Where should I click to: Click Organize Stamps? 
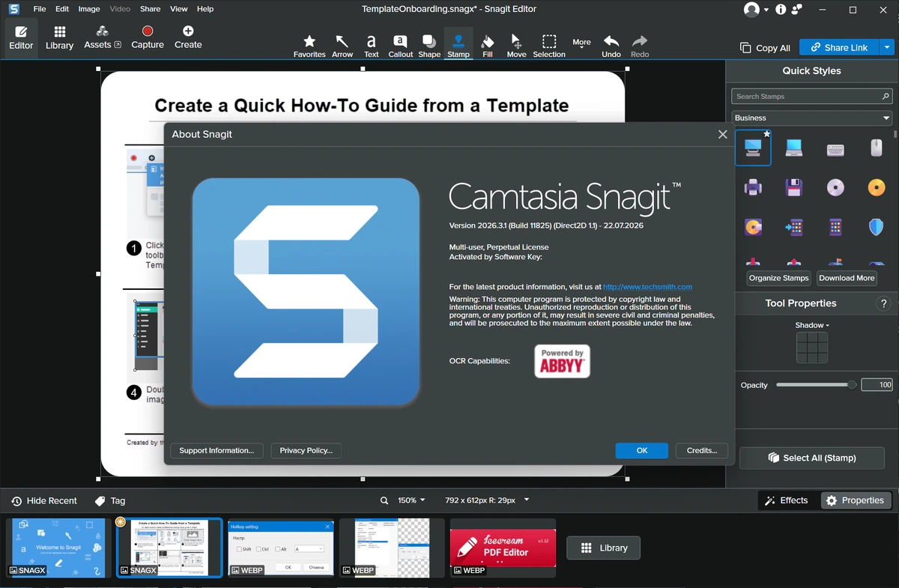tap(779, 278)
